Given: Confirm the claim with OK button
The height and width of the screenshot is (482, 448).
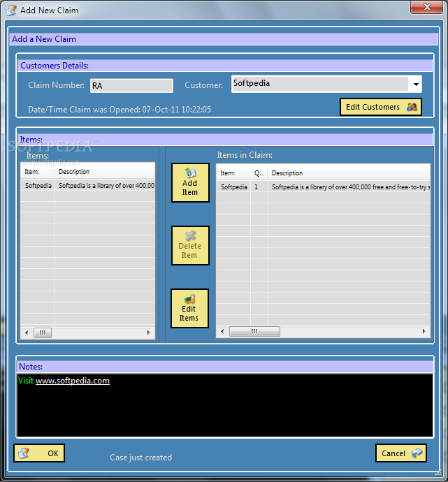Looking at the screenshot, I should coord(39,453).
